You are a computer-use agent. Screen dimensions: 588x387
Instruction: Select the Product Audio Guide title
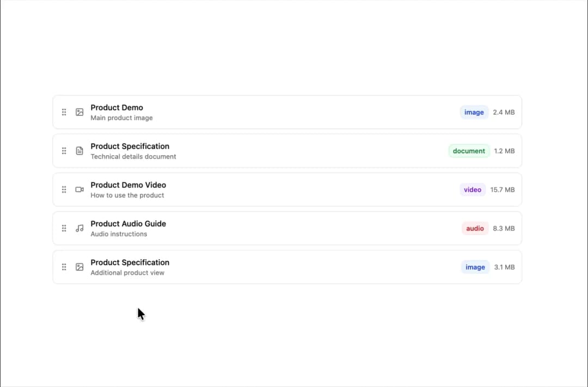(x=128, y=224)
